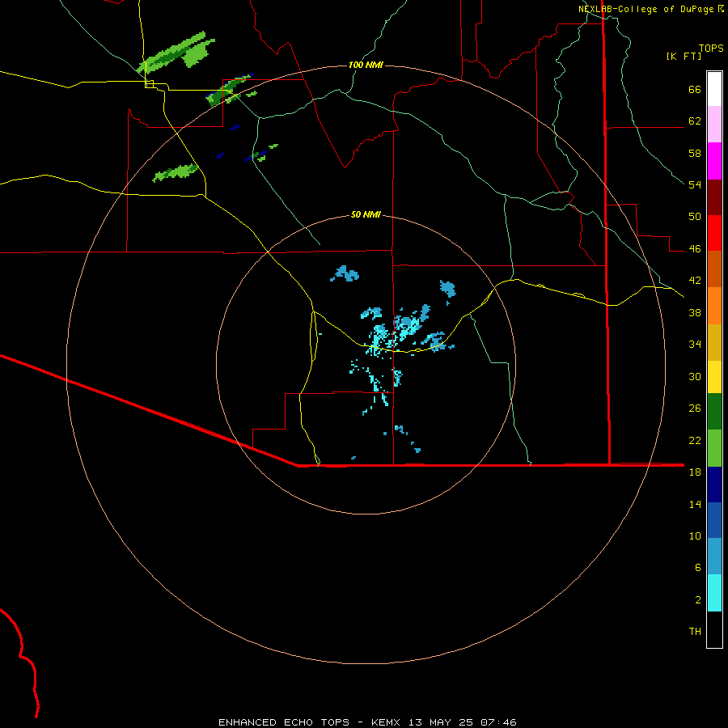Pick the gold legend swatch
728x728 pixels.
[x=714, y=342]
